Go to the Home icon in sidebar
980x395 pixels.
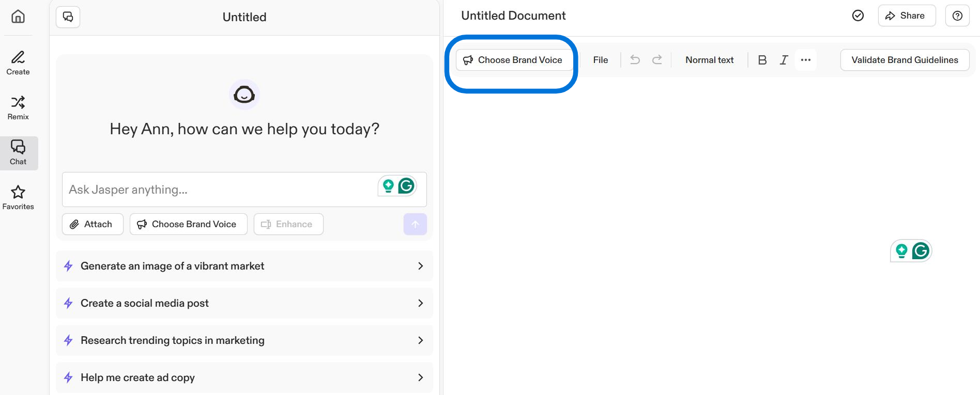click(x=18, y=17)
